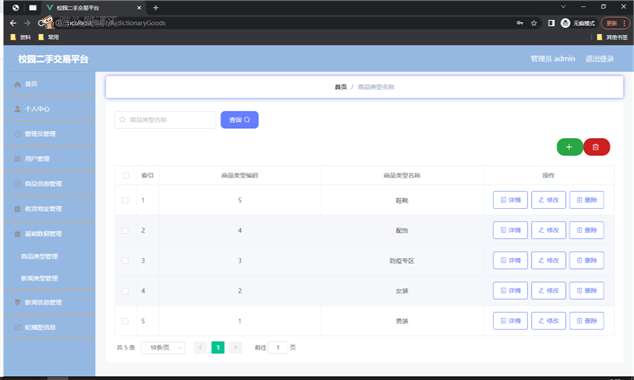Click 退出登录 to log out

[599, 59]
